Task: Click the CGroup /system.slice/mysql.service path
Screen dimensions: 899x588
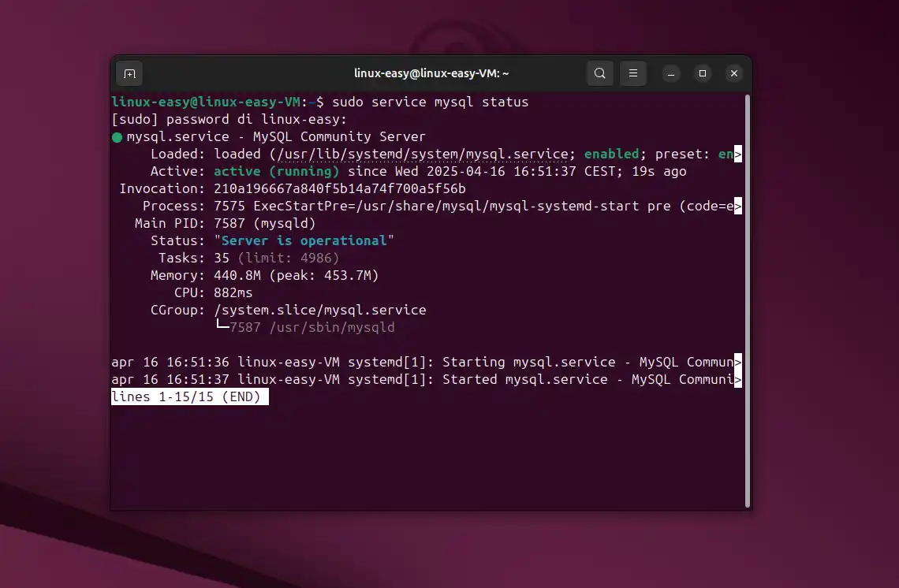Action: (320, 310)
